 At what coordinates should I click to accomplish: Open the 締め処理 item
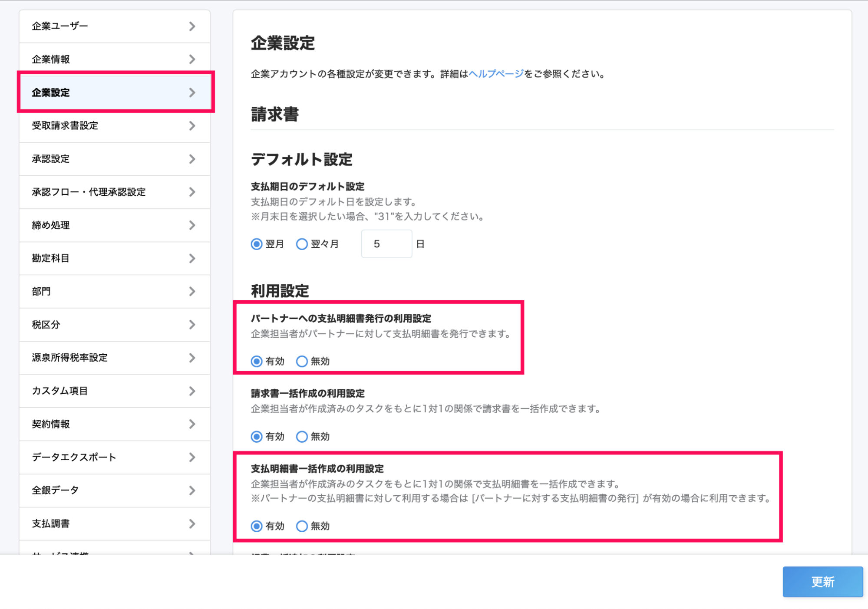(x=115, y=225)
